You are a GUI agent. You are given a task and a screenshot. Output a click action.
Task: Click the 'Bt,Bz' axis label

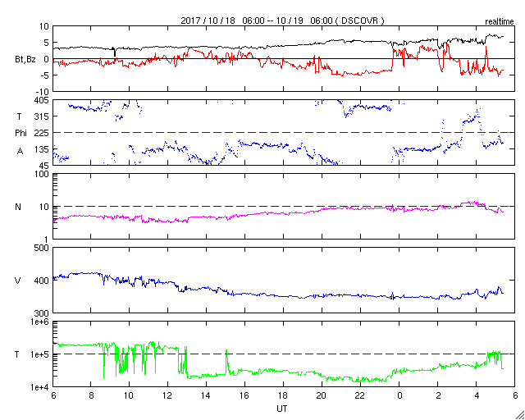25,59
